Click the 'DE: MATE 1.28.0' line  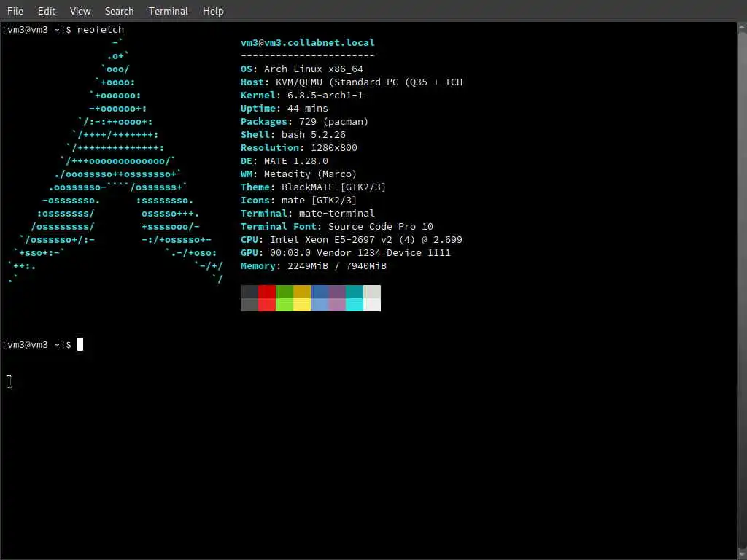pyautogui.click(x=285, y=161)
